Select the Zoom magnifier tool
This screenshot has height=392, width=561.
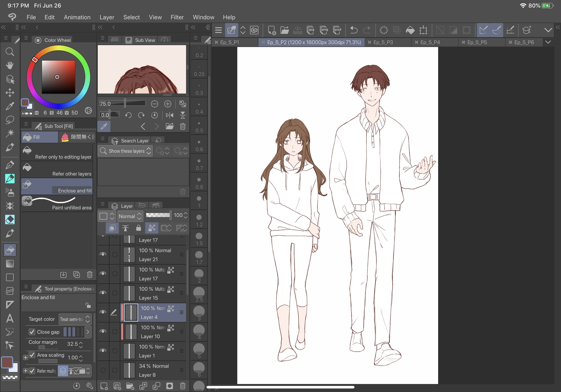10,51
